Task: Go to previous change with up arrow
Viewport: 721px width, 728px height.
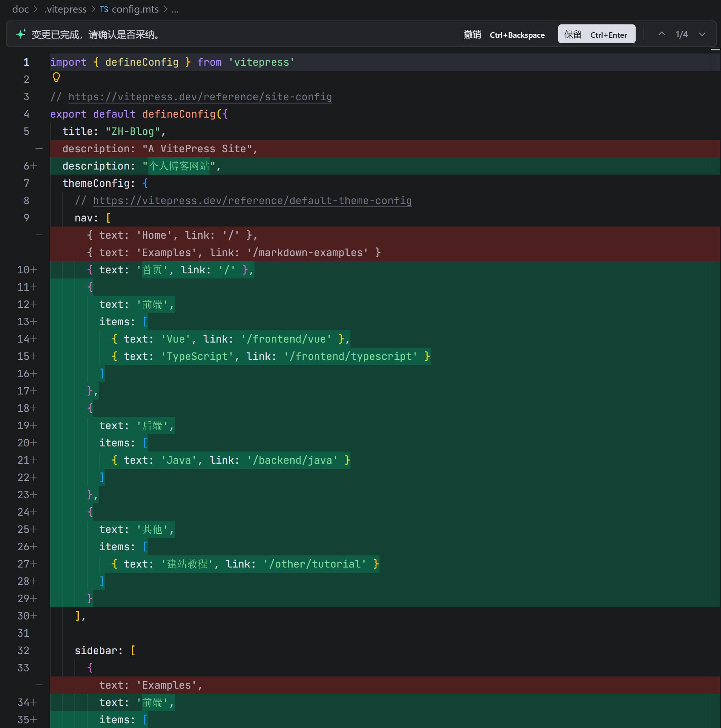Action: click(x=662, y=34)
